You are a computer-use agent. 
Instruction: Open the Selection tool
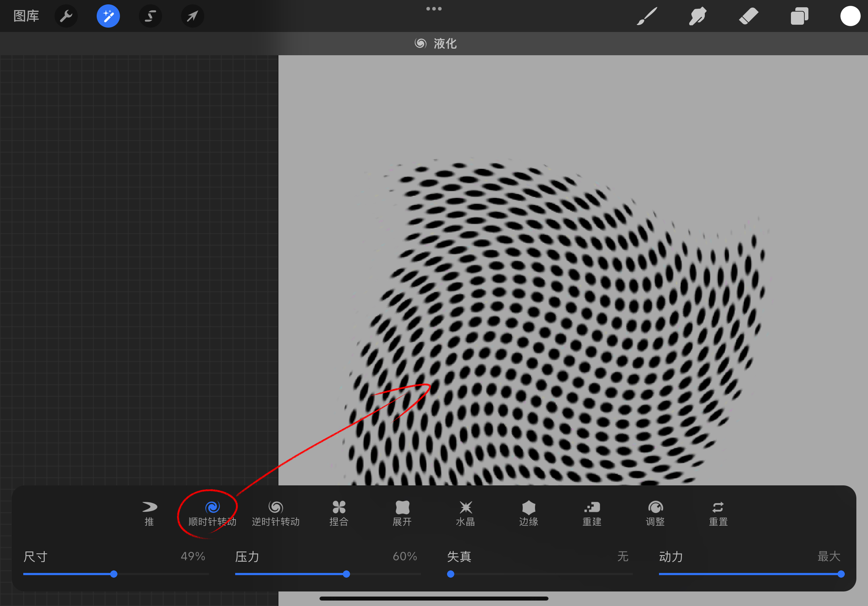pyautogui.click(x=150, y=16)
